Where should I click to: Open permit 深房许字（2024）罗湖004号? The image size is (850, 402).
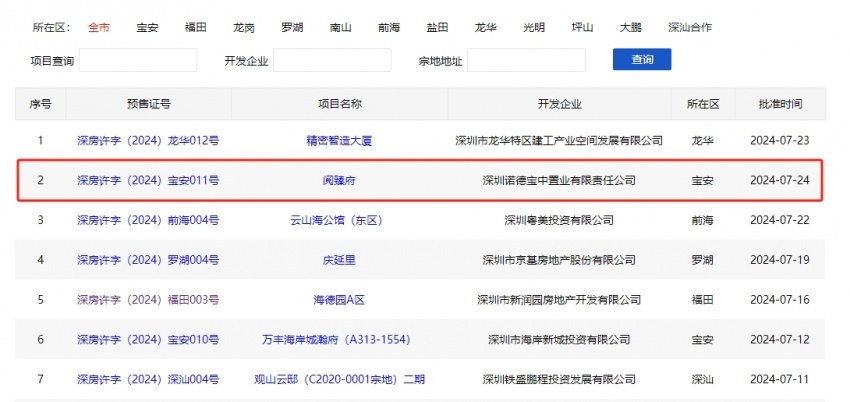point(148,260)
